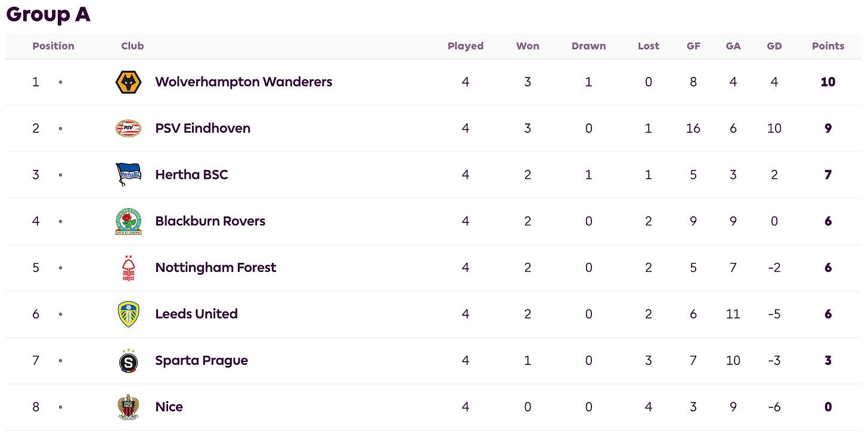Click the Position column header

click(x=54, y=46)
